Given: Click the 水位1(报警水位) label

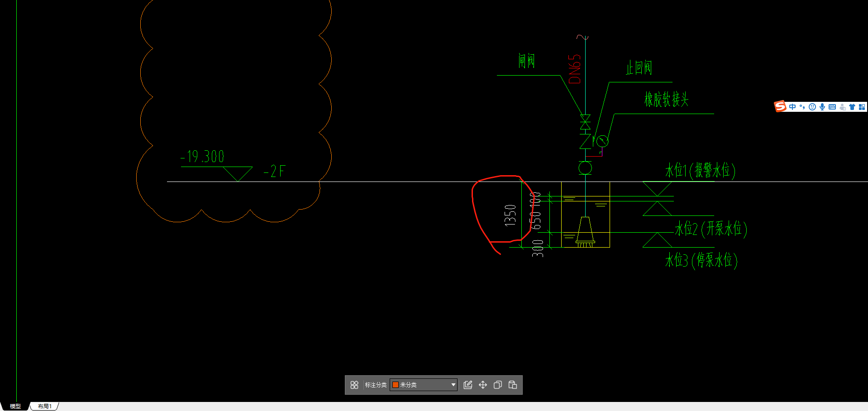Looking at the screenshot, I should [x=701, y=171].
